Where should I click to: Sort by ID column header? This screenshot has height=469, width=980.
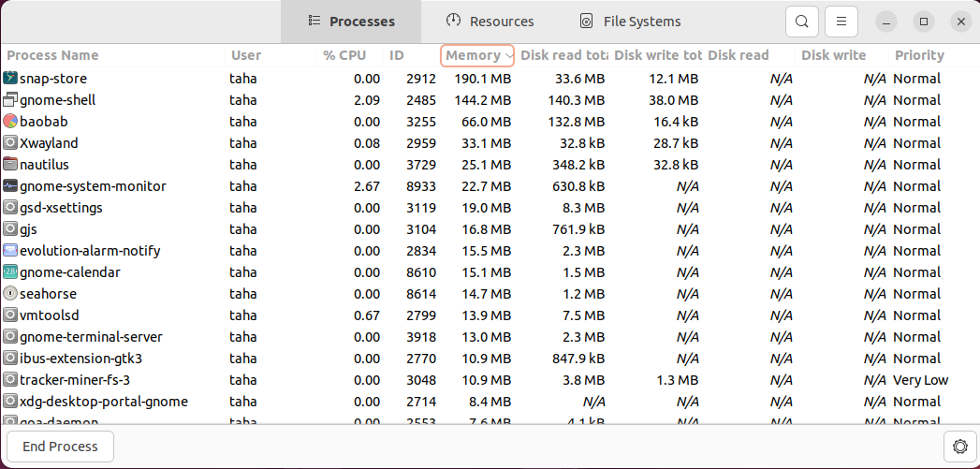tap(412, 55)
